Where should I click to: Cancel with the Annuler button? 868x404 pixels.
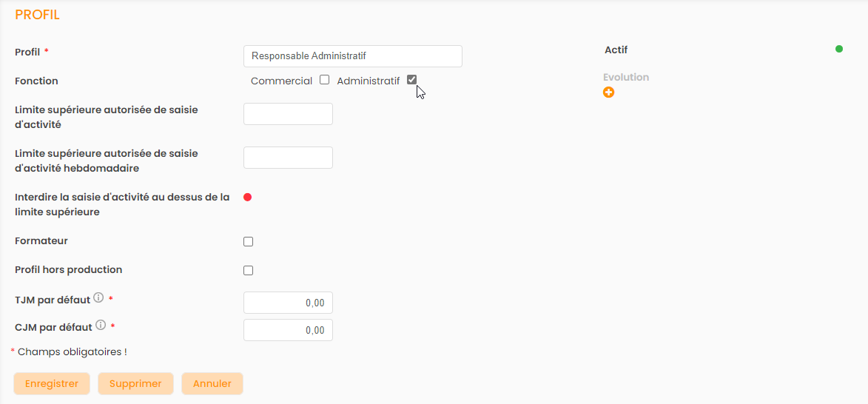pyautogui.click(x=212, y=383)
